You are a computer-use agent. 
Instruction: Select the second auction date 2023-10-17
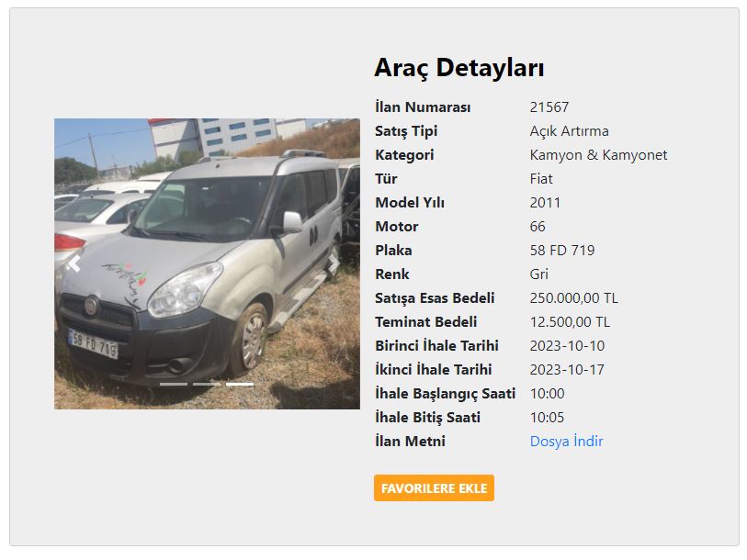567,370
